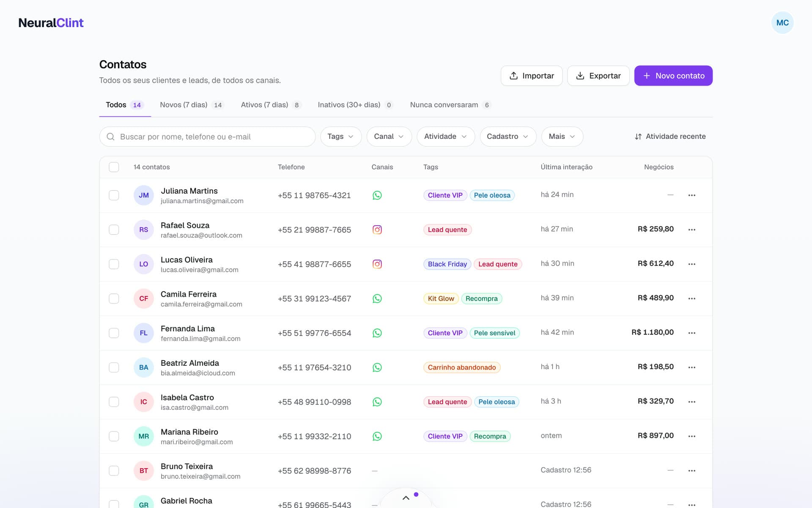Click Instagram icon for Lucas Oliveira
The height and width of the screenshot is (508, 812).
[377, 264]
